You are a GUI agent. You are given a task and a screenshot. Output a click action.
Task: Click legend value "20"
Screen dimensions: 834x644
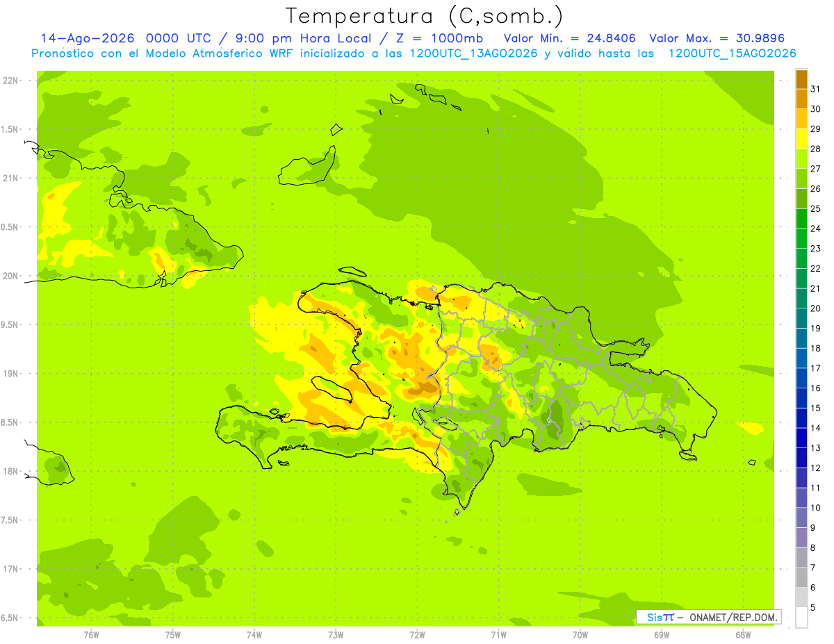click(x=816, y=308)
